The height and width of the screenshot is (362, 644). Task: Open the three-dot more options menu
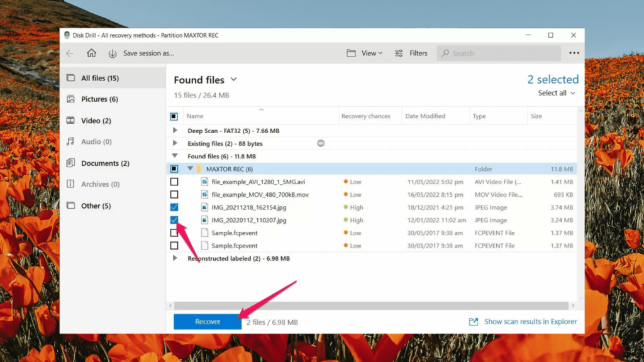click(x=574, y=53)
